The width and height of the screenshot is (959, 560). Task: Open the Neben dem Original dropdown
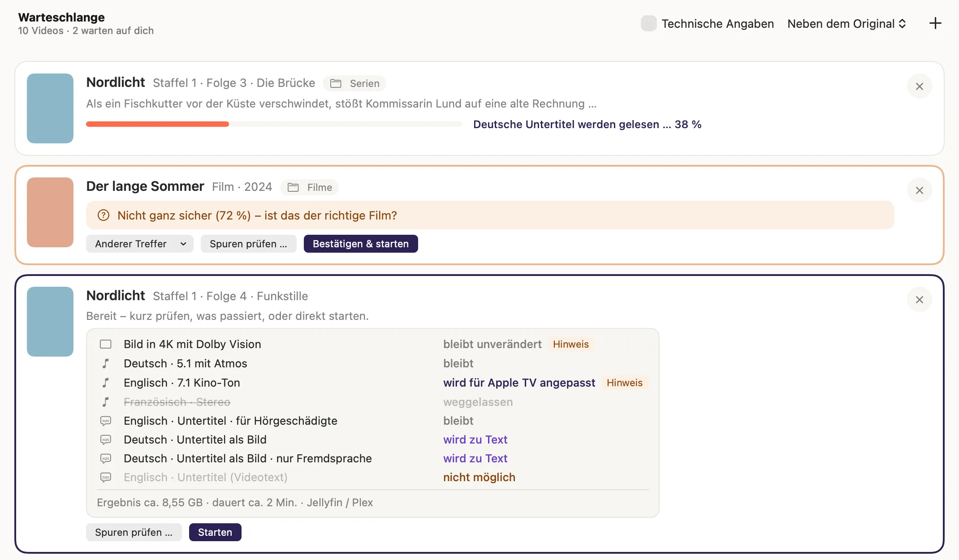click(847, 24)
